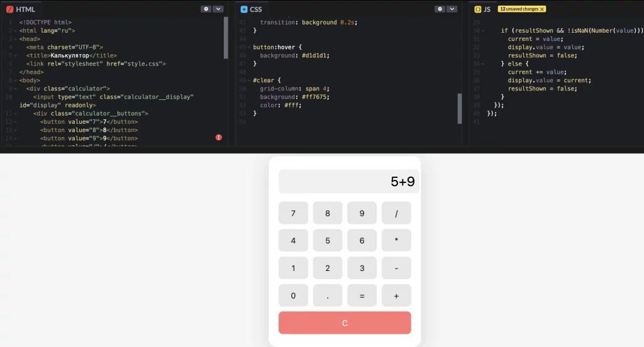Click the #fff color value in CSS
This screenshot has height=347, width=644.
291,105
